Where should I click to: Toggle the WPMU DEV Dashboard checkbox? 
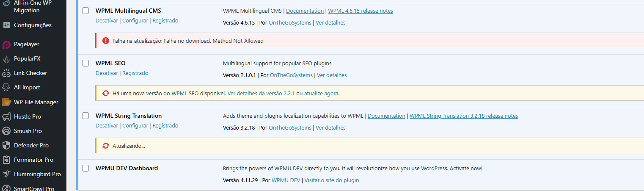(x=85, y=168)
